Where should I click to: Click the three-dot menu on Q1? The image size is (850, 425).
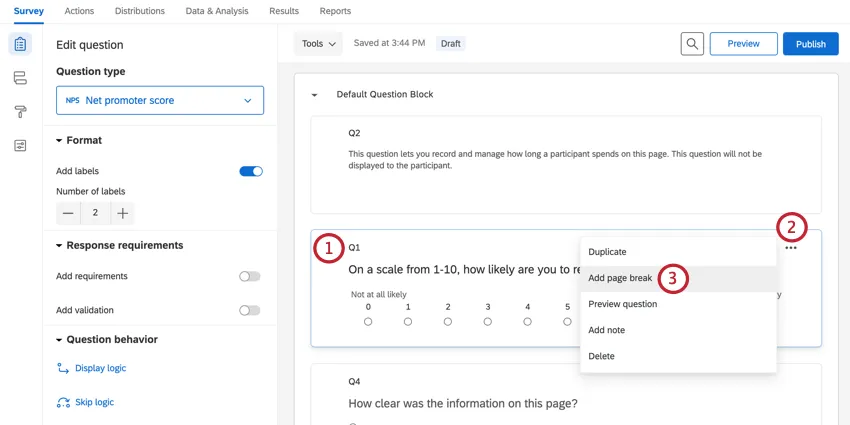pyautogui.click(x=791, y=248)
